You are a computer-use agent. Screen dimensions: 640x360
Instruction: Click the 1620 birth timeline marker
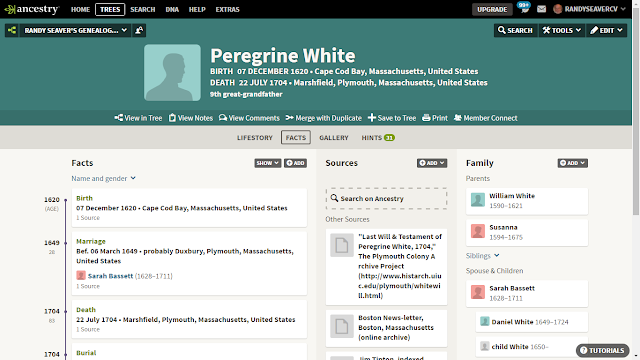click(66, 200)
